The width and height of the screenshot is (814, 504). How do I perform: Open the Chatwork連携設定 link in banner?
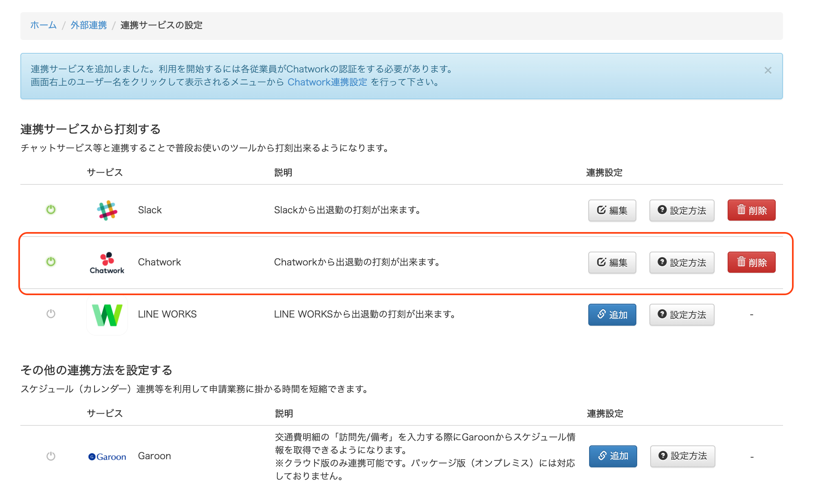click(x=327, y=82)
